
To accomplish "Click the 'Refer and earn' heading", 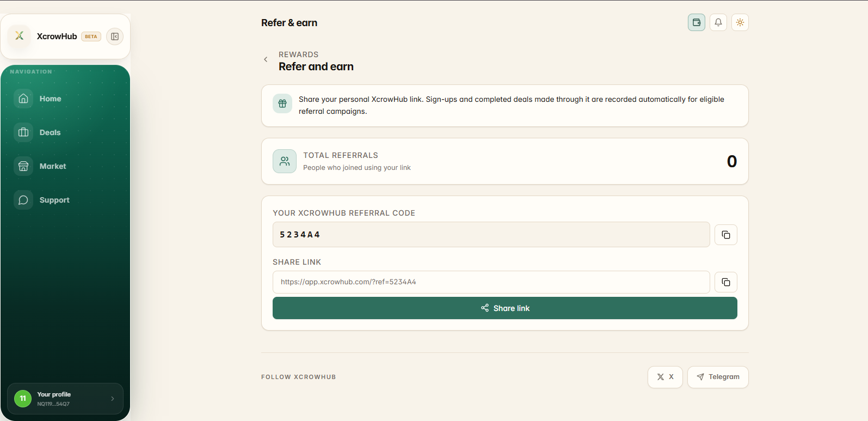I will pos(316,66).
